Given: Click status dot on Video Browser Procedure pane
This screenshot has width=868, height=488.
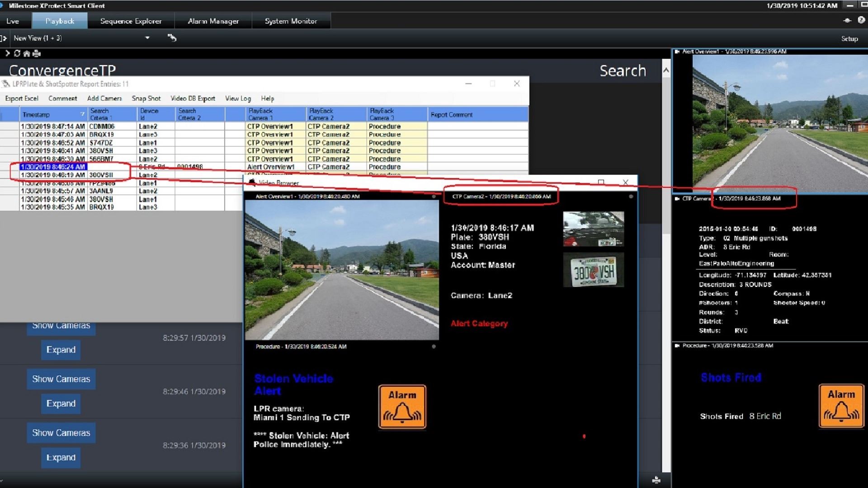Looking at the screenshot, I should 434,347.
